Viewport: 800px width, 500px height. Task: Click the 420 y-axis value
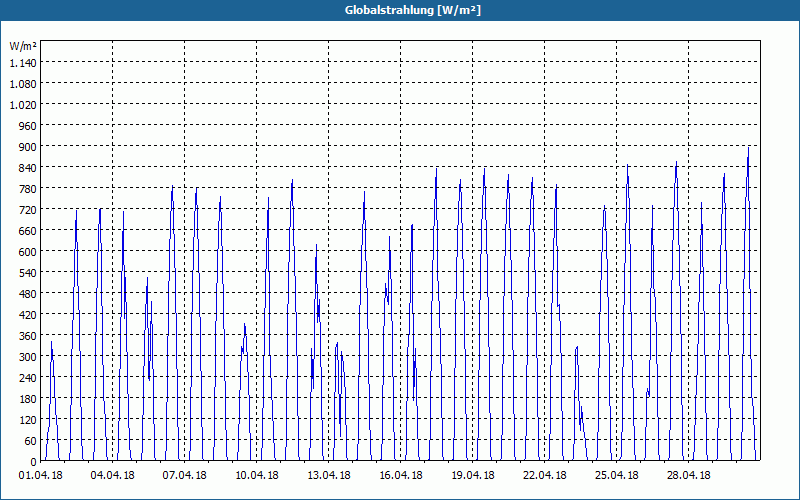(28, 314)
